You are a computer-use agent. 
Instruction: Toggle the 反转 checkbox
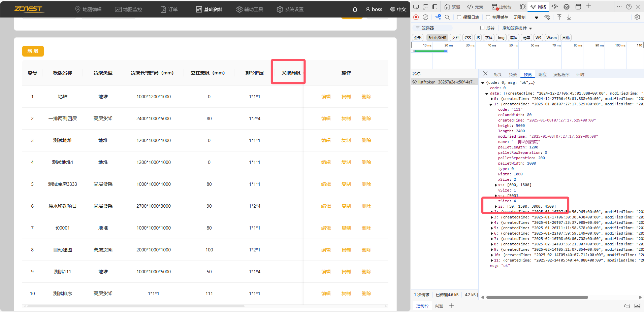(x=482, y=28)
